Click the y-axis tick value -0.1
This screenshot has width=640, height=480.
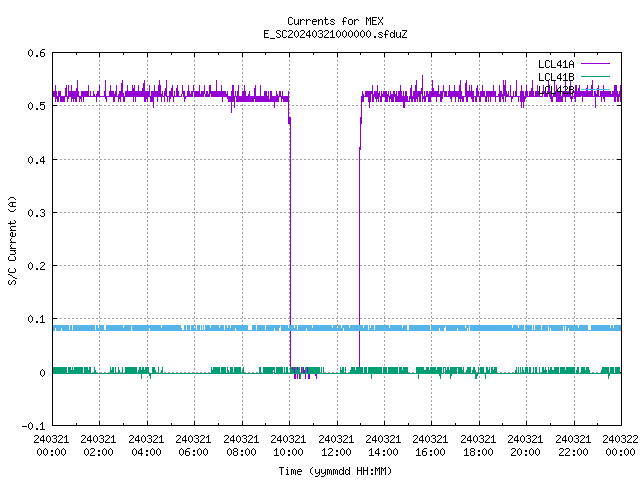tap(33, 426)
